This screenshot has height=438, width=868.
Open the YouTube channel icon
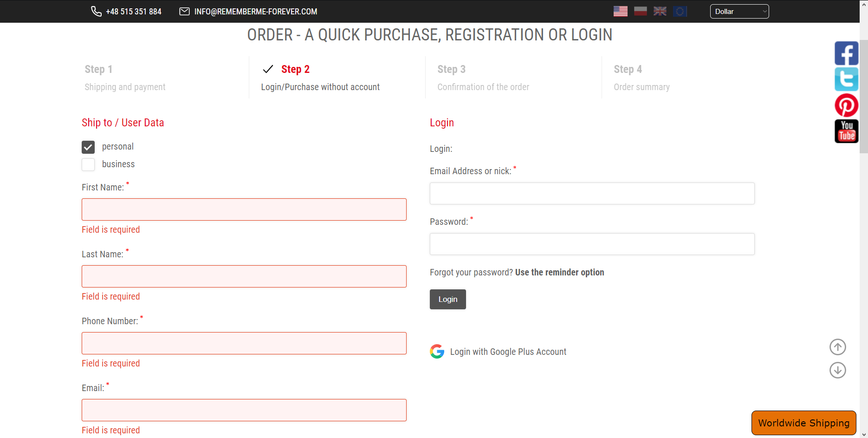(846, 131)
